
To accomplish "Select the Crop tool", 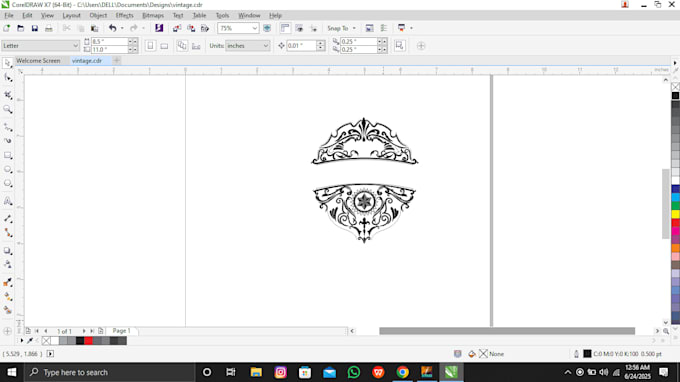I will (7, 95).
